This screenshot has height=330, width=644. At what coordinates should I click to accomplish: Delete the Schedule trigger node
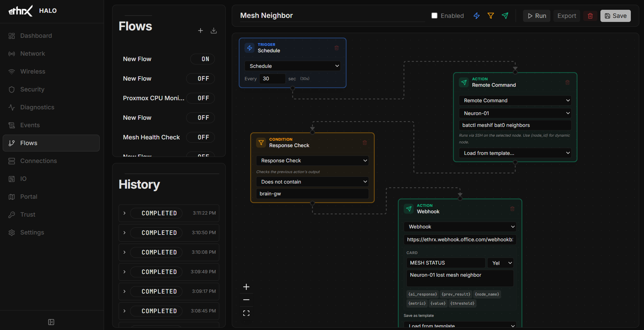coord(337,48)
